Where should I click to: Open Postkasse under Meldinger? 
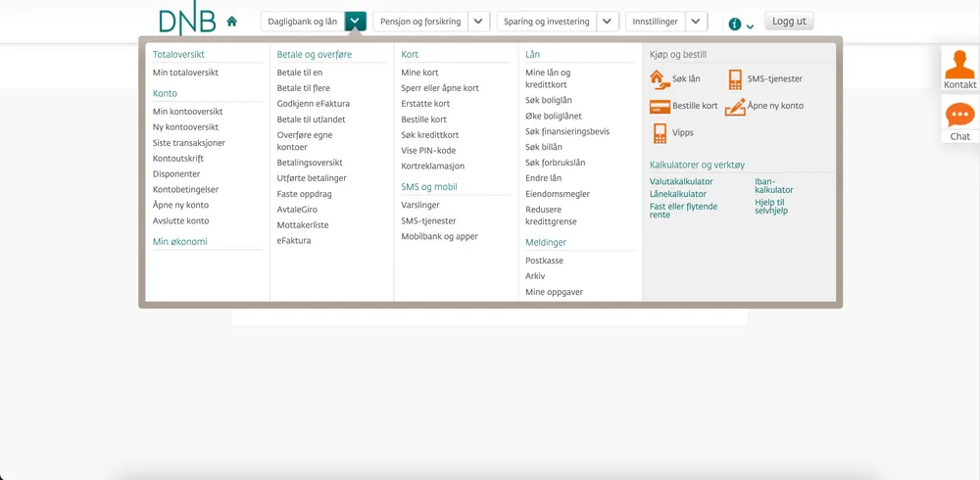point(544,261)
